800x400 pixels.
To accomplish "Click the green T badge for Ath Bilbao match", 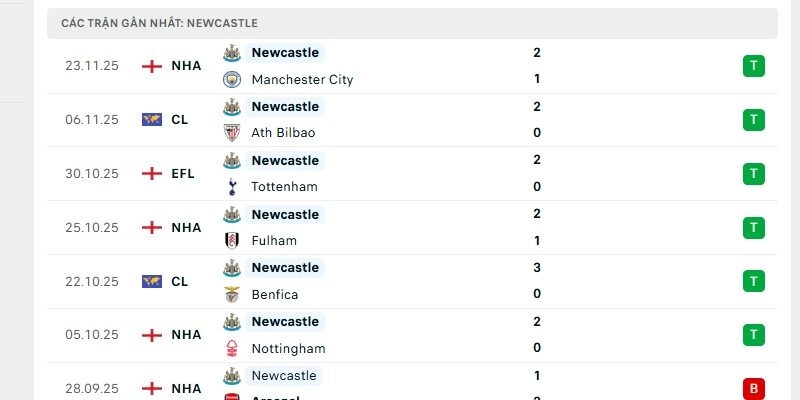I will click(x=753, y=120).
